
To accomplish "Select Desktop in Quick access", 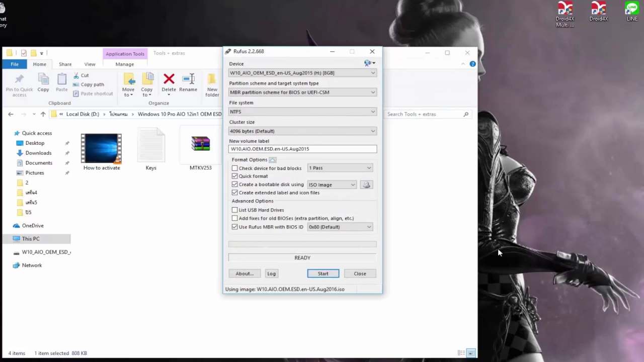I will pyautogui.click(x=35, y=143).
